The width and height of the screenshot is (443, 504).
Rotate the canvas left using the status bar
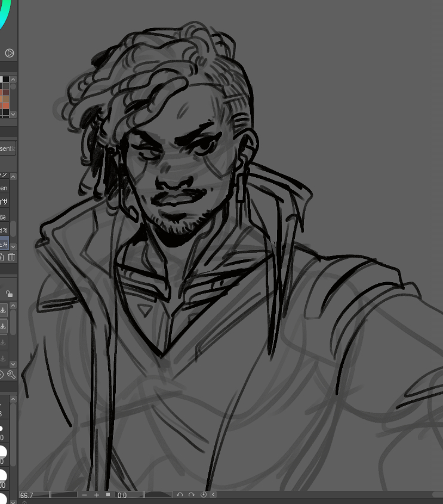180,495
